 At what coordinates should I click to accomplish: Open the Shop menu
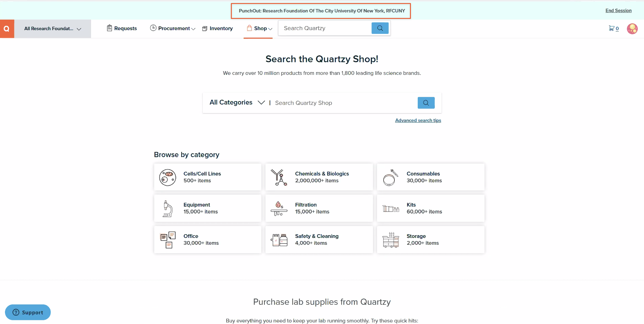click(x=260, y=28)
